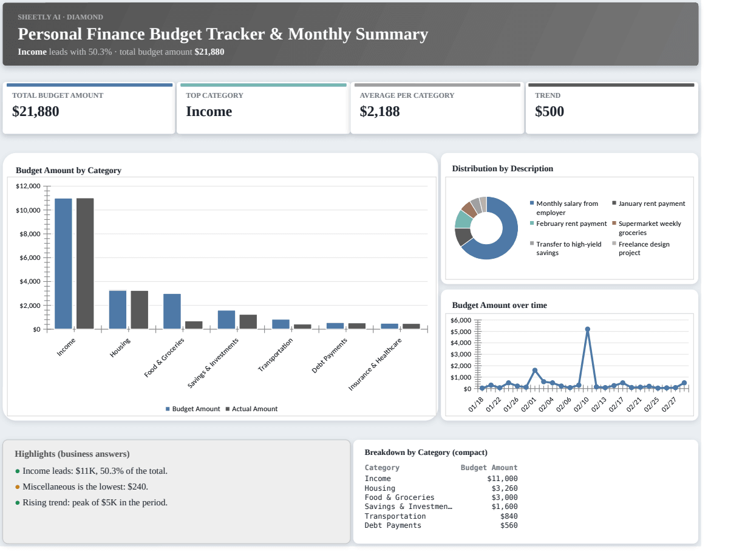
Task: Click the Average Per Category value $2,188
Action: click(380, 111)
